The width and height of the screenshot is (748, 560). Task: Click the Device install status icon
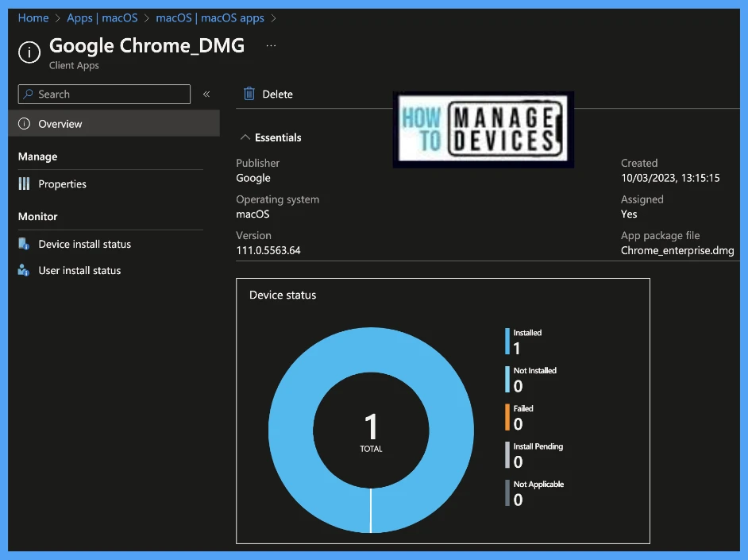click(24, 244)
